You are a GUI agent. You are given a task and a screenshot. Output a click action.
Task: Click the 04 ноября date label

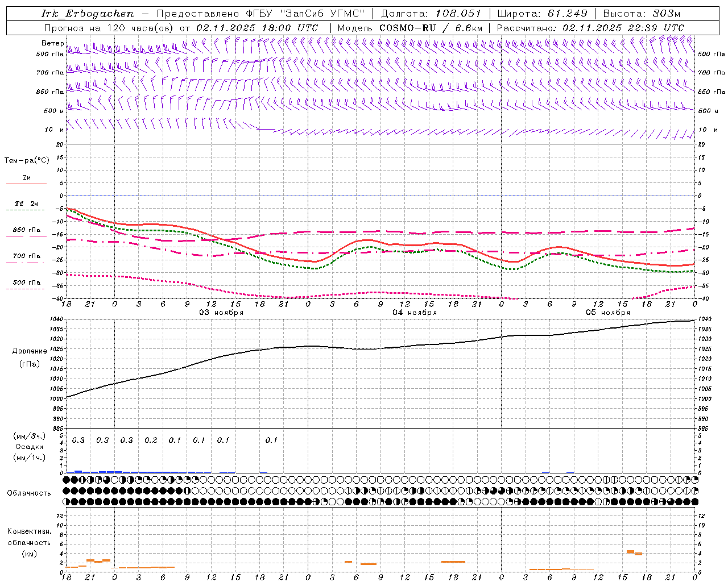(415, 313)
